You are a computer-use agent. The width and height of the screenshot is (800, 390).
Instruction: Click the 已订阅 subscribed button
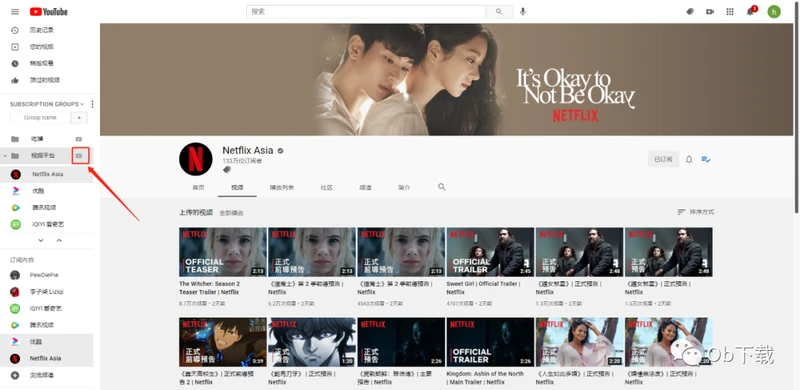pos(663,159)
